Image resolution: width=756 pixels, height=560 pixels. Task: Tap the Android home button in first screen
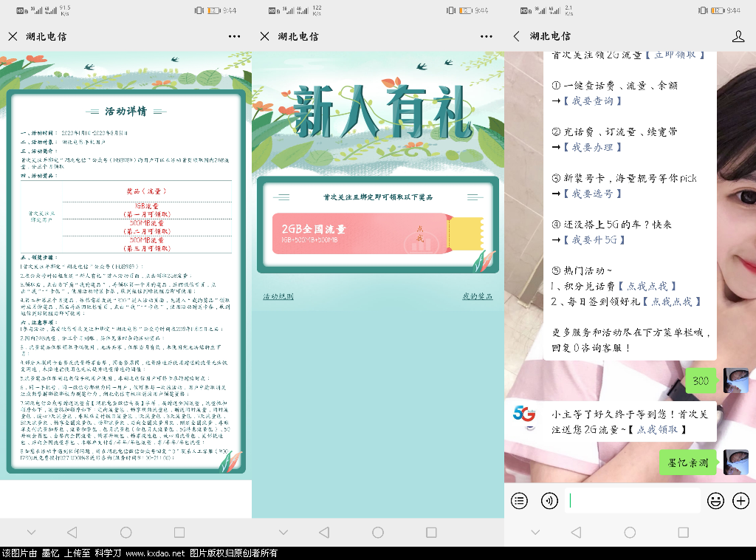[x=126, y=532]
